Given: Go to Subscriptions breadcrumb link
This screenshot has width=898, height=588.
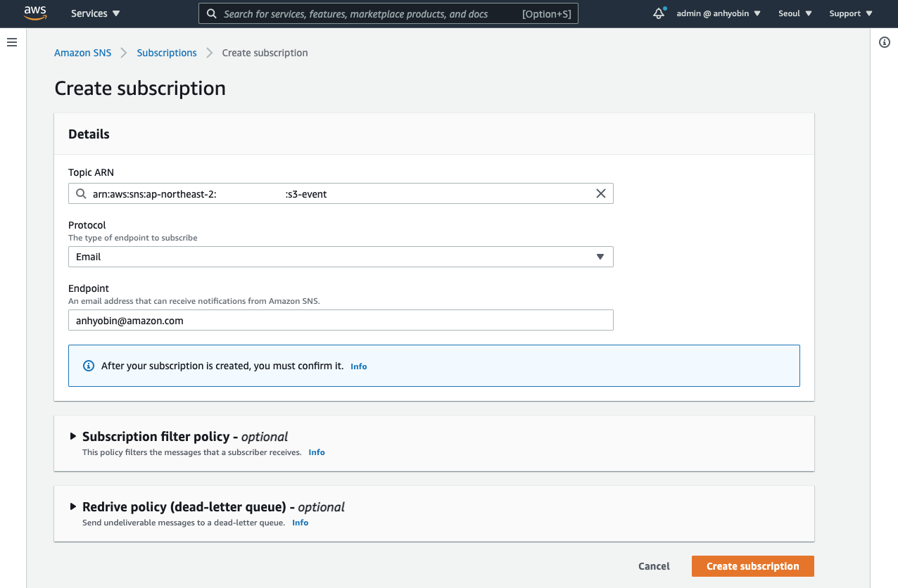Looking at the screenshot, I should (167, 53).
